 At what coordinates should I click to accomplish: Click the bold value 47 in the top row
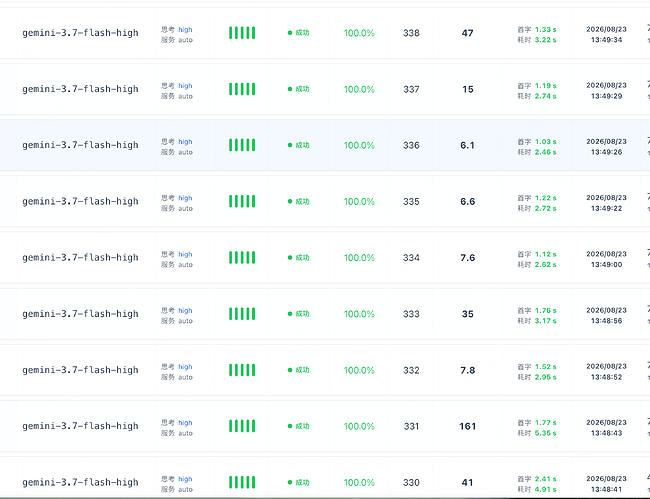pyautogui.click(x=468, y=33)
